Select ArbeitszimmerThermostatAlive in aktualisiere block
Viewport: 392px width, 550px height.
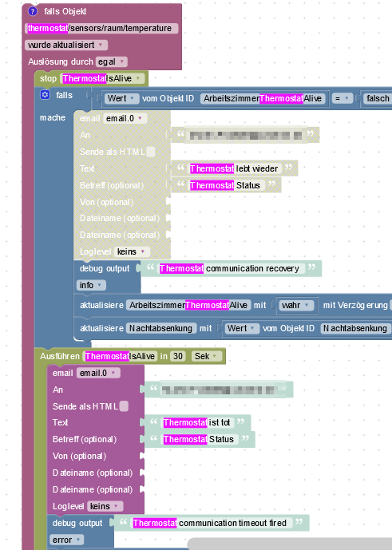pyautogui.click(x=188, y=305)
